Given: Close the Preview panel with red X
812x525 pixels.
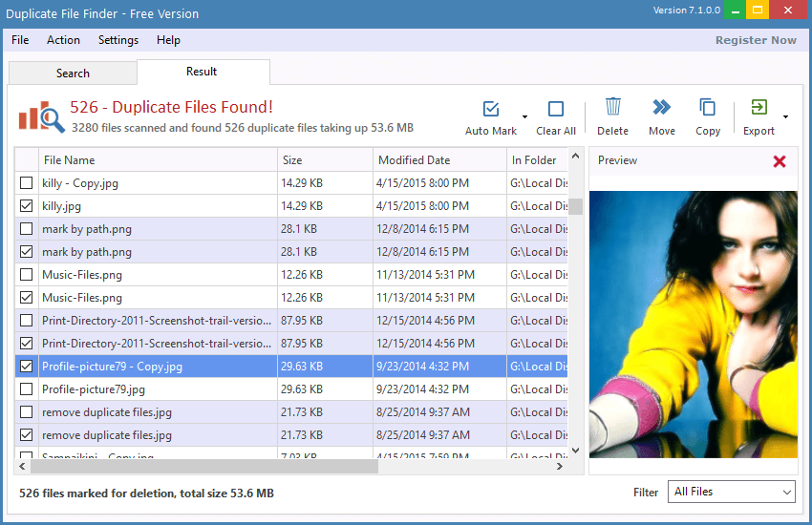Looking at the screenshot, I should (x=779, y=161).
